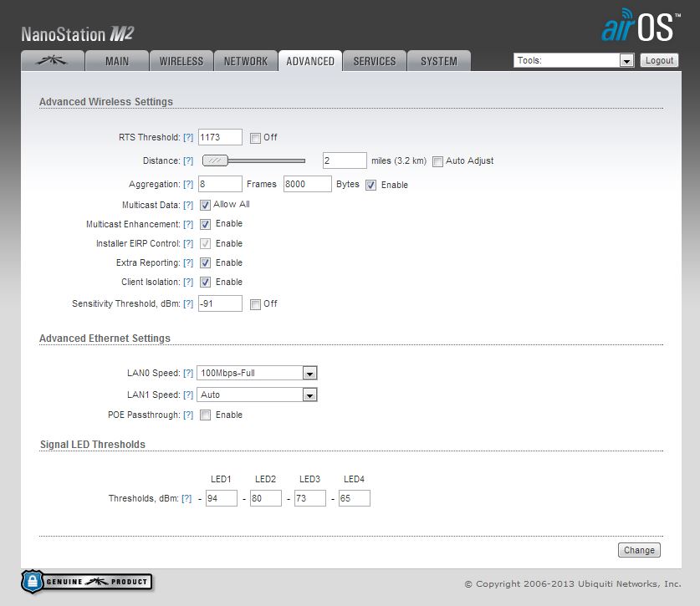Open LAN1 Speed help [?]
The width and height of the screenshot is (700, 606).
pyautogui.click(x=188, y=395)
